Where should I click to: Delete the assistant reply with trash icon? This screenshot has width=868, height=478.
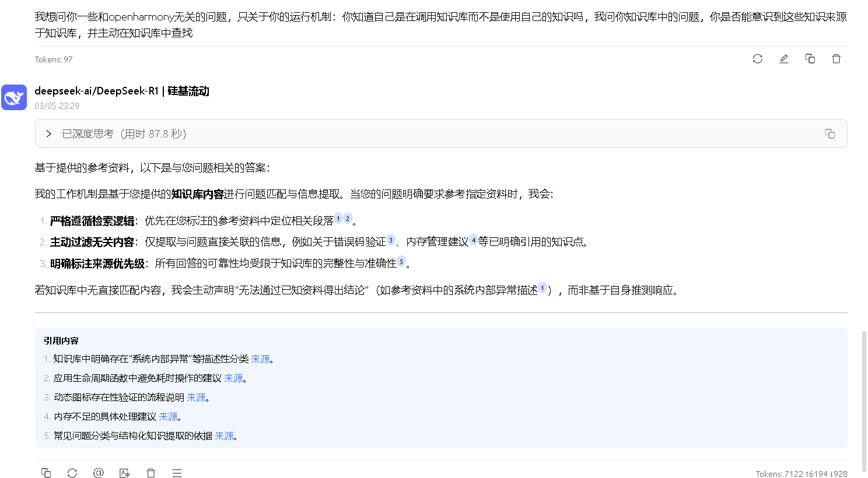(151, 473)
